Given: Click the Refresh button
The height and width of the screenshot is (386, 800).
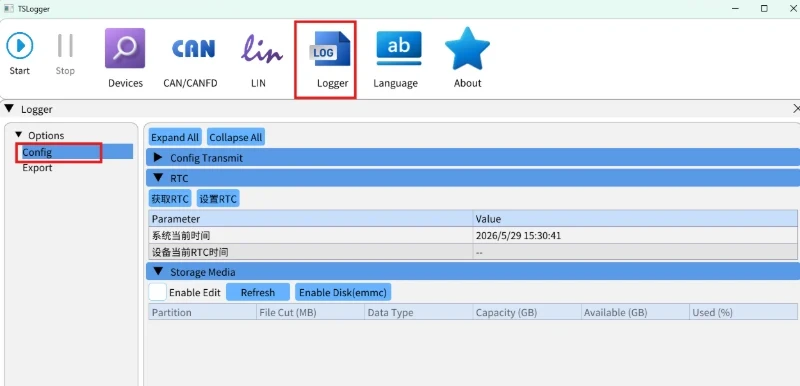Looking at the screenshot, I should click(x=258, y=292).
